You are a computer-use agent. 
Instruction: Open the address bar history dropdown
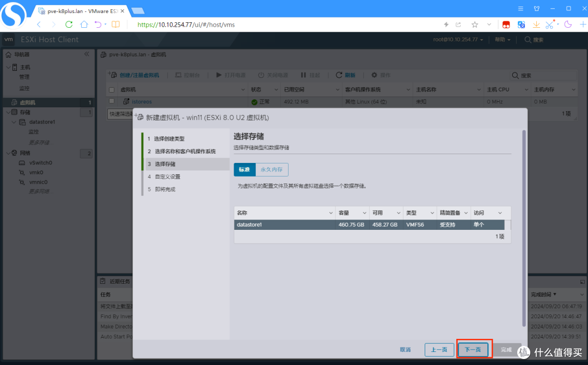(x=489, y=25)
